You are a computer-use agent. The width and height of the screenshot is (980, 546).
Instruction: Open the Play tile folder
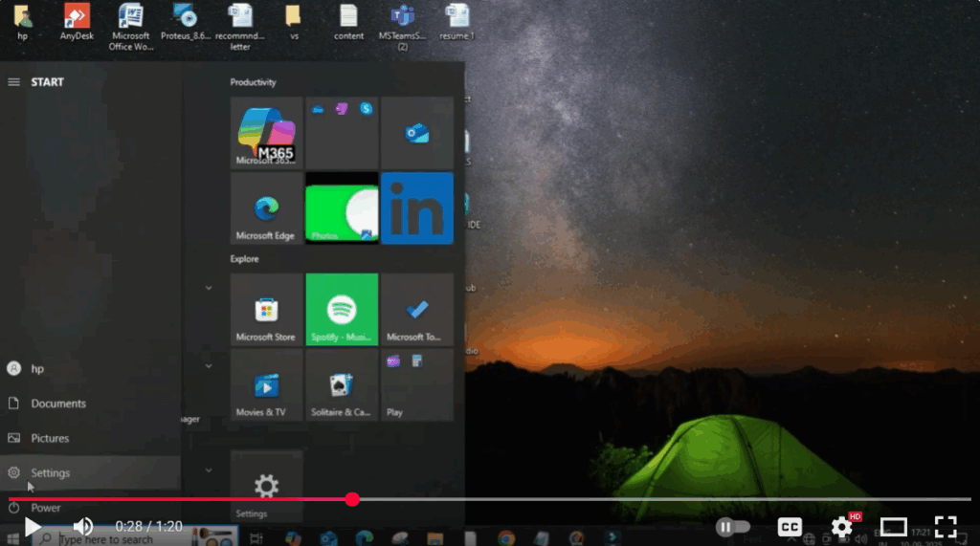coord(417,384)
